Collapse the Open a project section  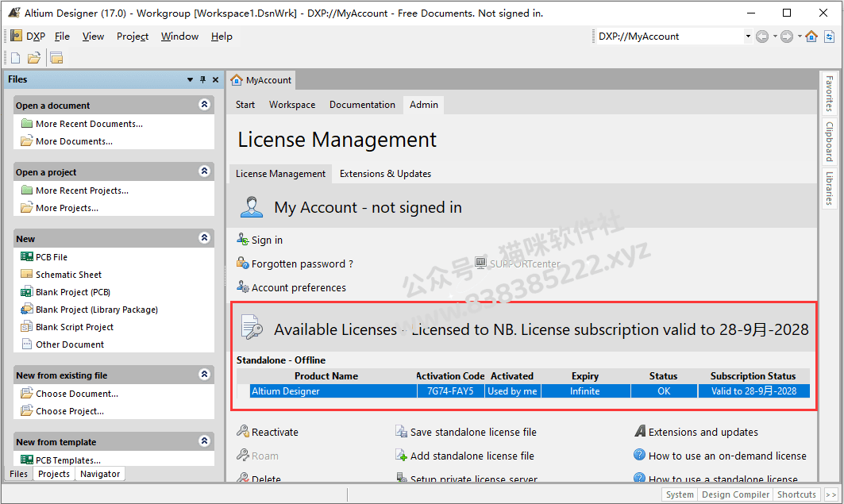coord(204,171)
